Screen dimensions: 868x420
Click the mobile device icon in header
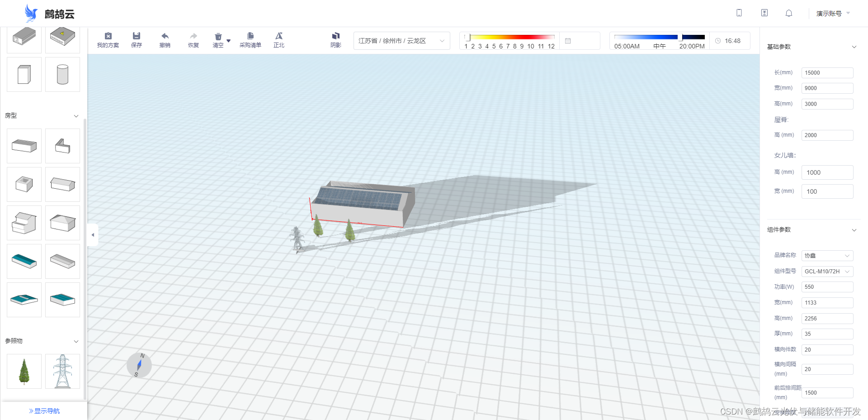point(739,13)
